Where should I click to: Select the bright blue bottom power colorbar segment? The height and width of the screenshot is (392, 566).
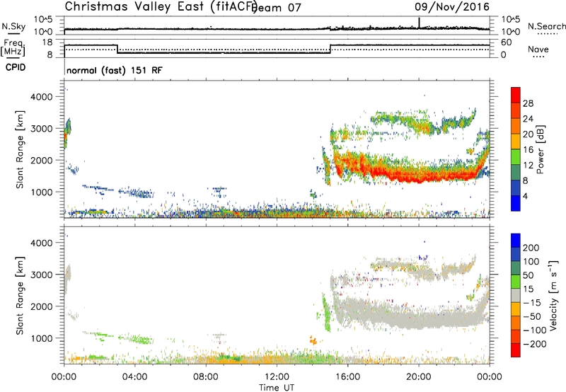[x=516, y=203]
